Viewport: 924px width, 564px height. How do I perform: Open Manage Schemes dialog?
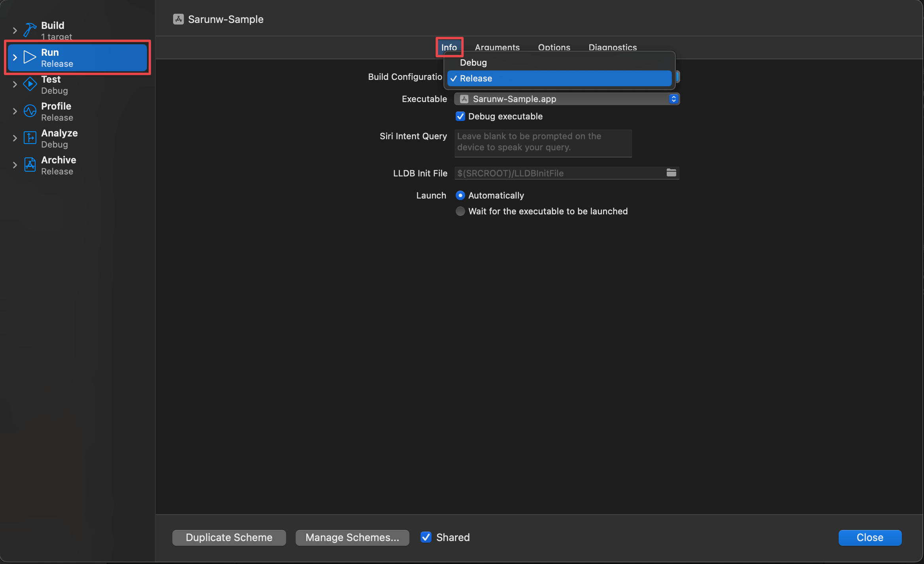[x=352, y=538]
